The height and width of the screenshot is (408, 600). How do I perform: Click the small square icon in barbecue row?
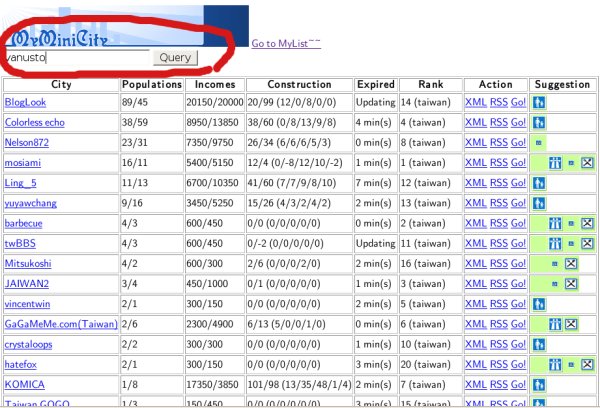pos(571,224)
